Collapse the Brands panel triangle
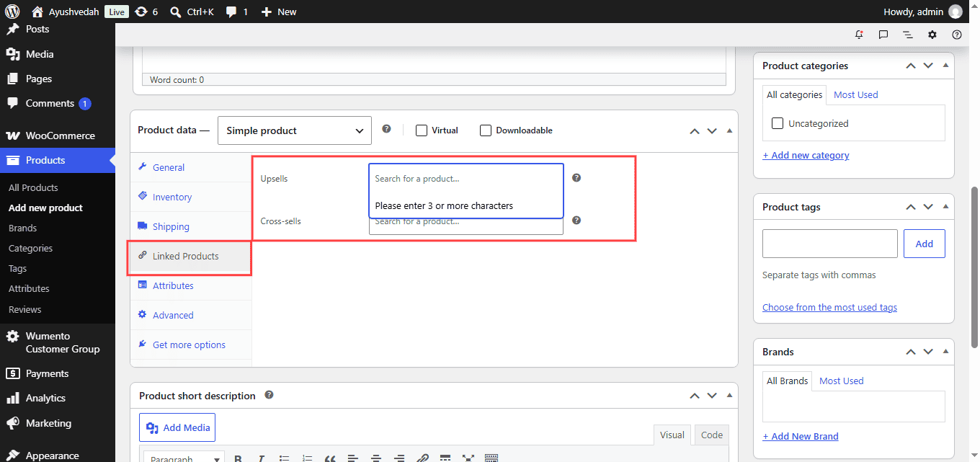This screenshot has height=462, width=980. 945,351
